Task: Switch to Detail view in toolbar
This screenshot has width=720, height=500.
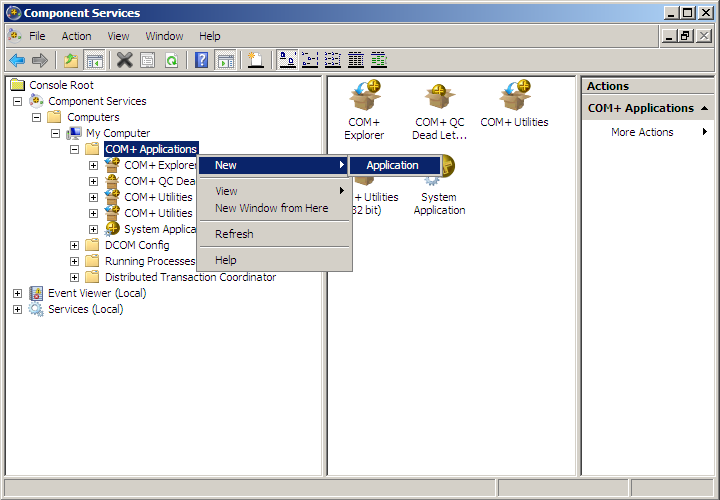Action: [x=356, y=60]
